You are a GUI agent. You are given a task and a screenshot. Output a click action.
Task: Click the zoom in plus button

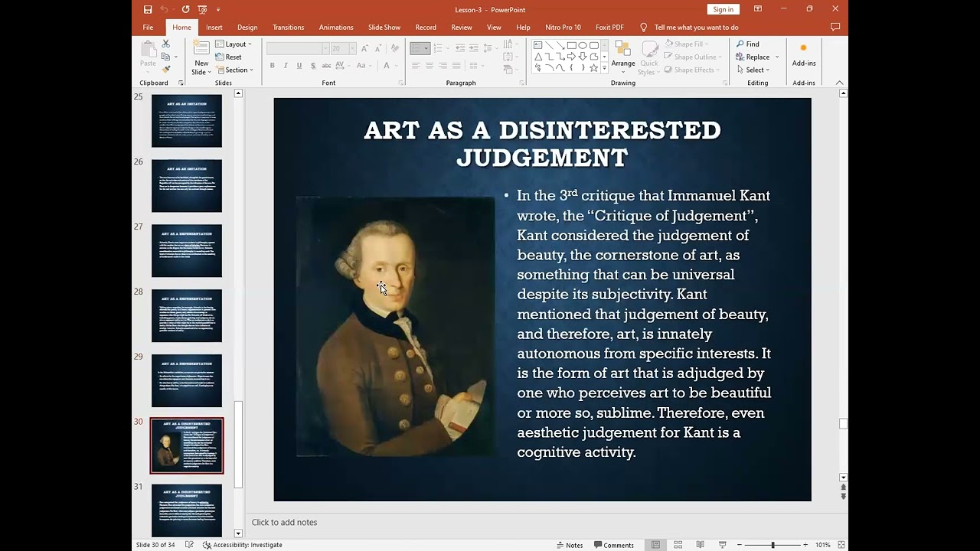(x=805, y=545)
